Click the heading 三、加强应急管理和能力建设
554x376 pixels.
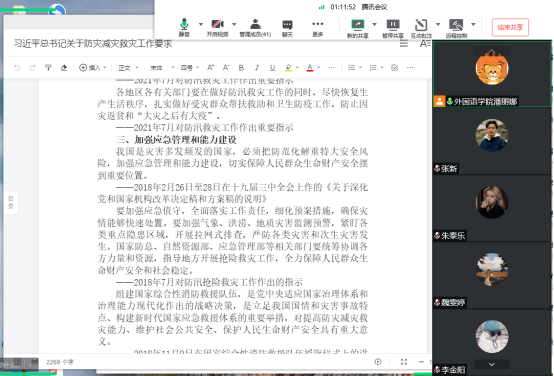tap(176, 140)
